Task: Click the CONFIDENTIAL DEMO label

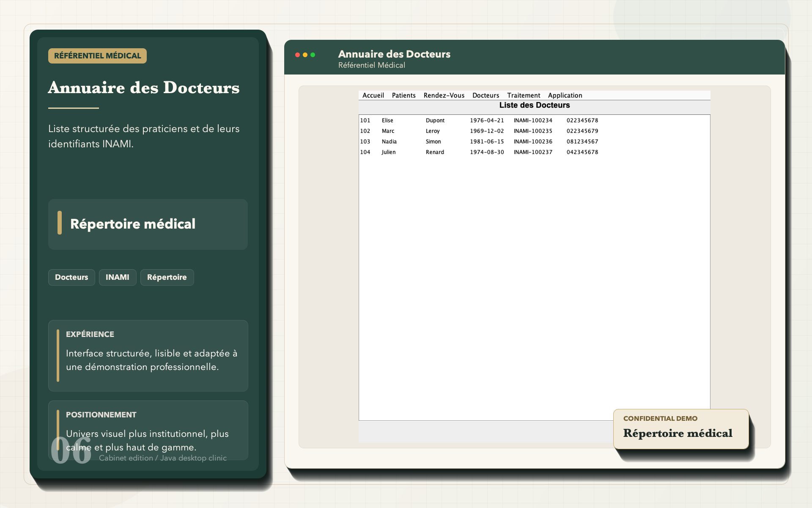Action: [660, 418]
